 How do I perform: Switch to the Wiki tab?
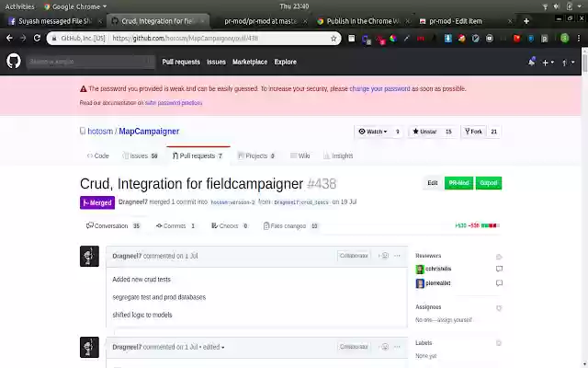pyautogui.click(x=300, y=155)
